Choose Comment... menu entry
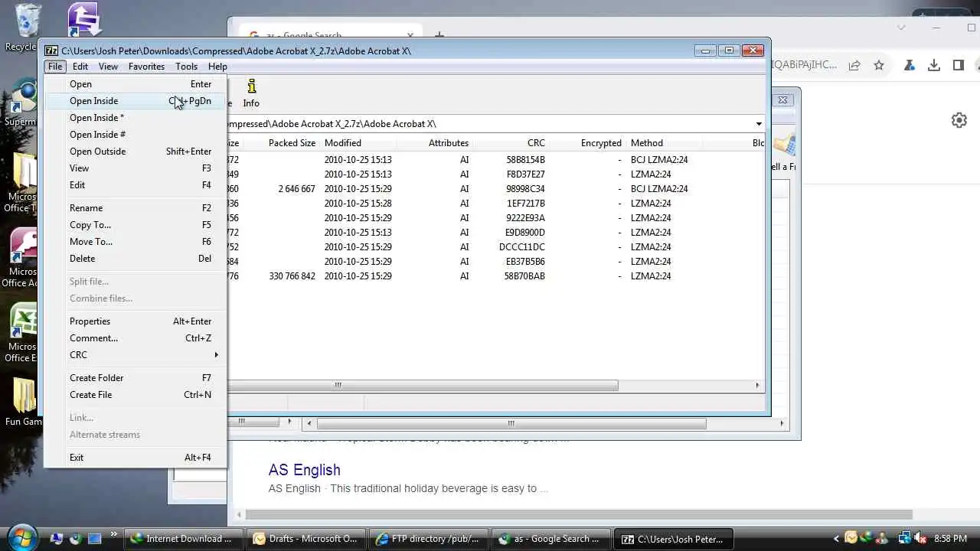 coord(136,338)
